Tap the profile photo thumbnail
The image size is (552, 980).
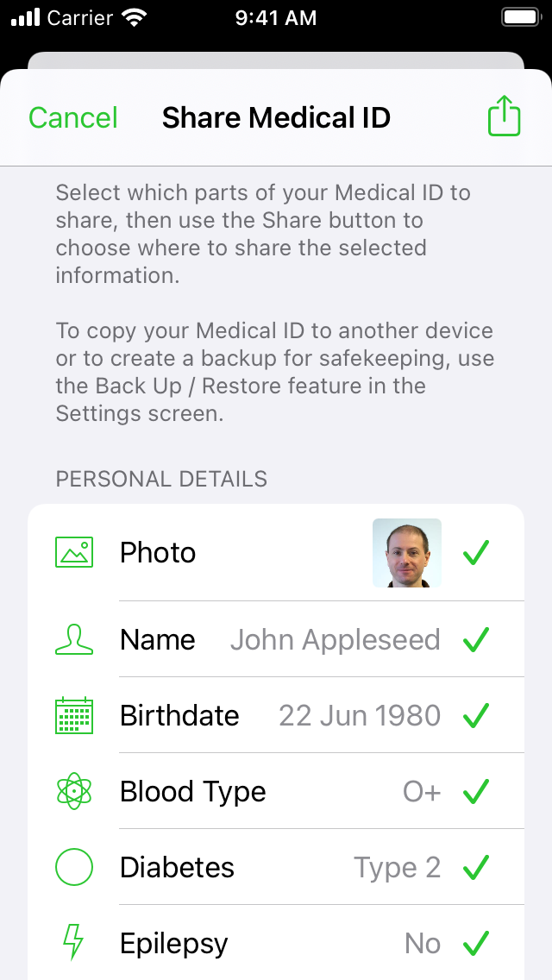tap(407, 553)
